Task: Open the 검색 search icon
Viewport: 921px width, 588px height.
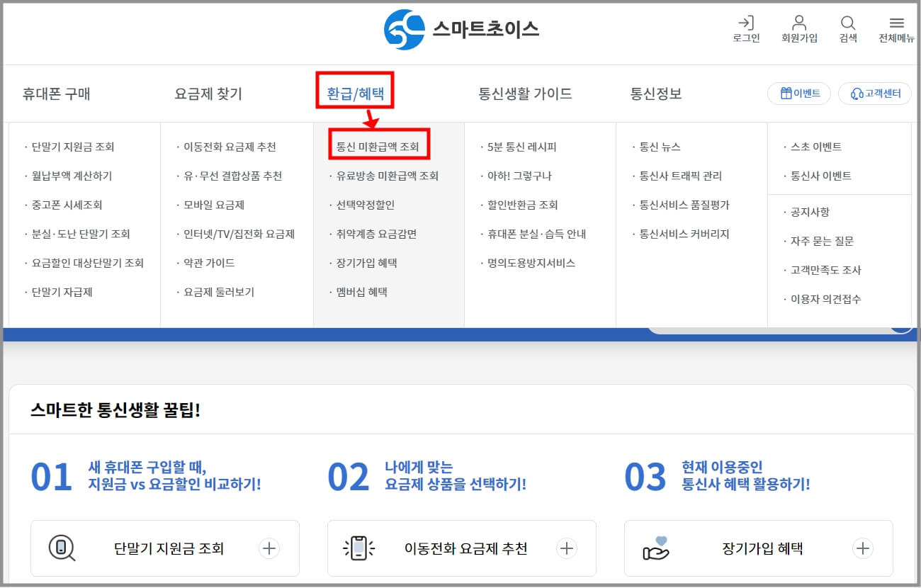Action: [847, 28]
